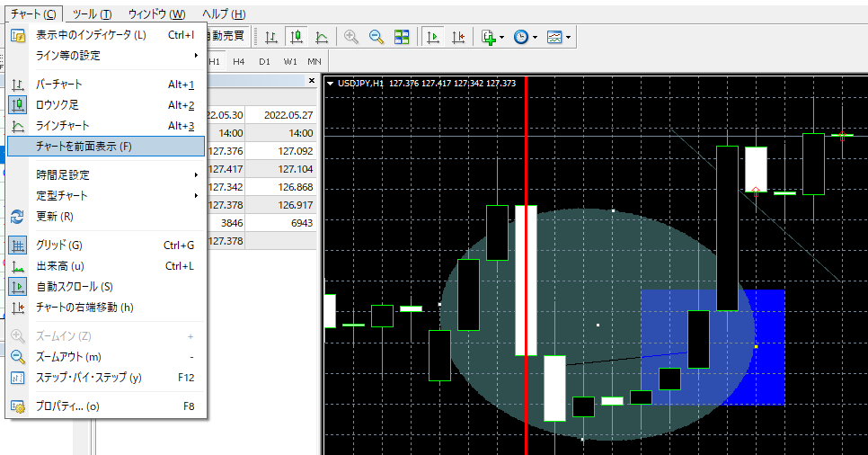Click the tile windows toolbar icon
The image size is (868, 455).
point(402,37)
